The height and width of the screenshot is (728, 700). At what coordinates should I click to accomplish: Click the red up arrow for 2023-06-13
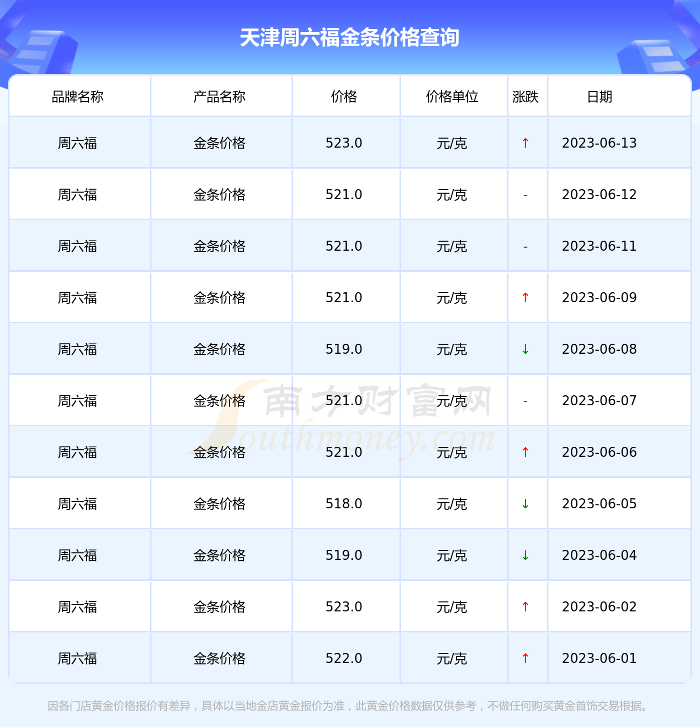click(525, 143)
